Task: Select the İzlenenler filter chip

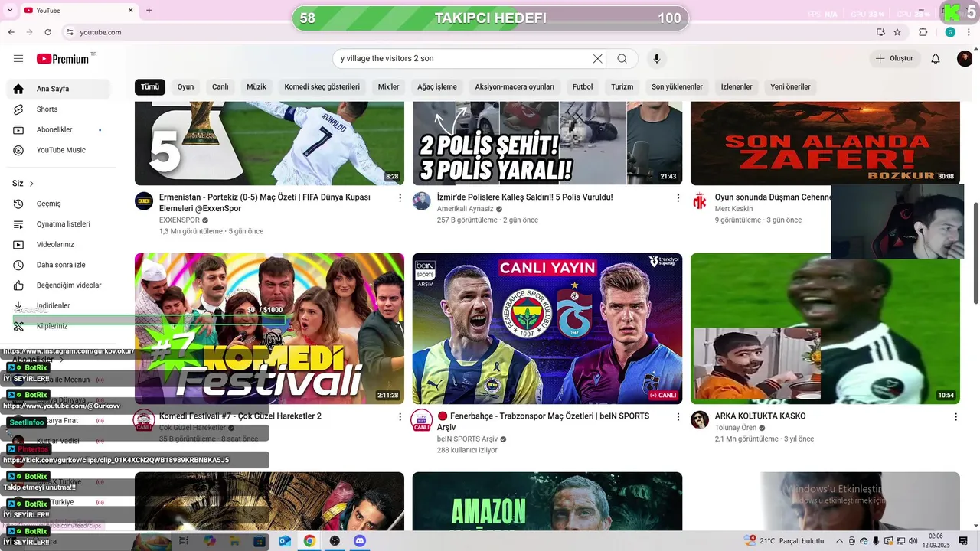Action: 737,87
